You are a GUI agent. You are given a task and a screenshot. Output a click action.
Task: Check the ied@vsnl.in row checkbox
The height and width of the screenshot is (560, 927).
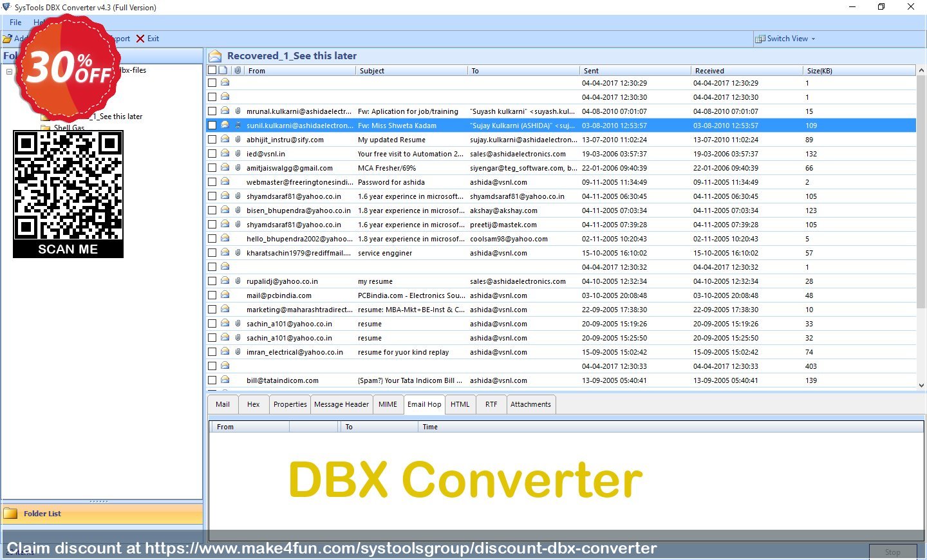click(212, 154)
